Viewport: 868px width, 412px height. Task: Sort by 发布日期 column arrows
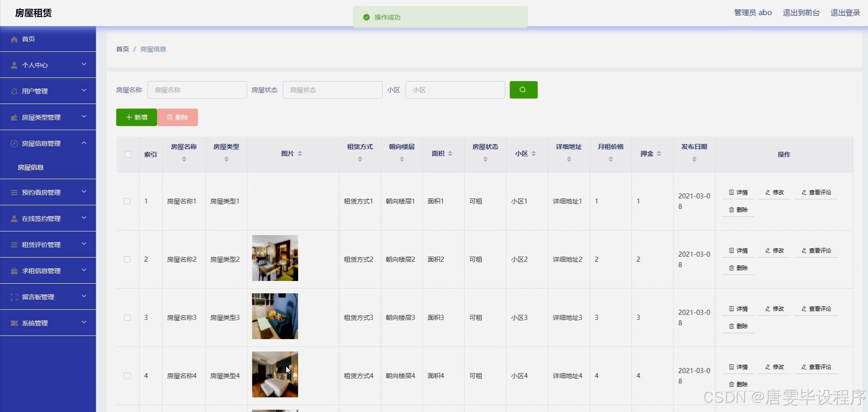694,159
